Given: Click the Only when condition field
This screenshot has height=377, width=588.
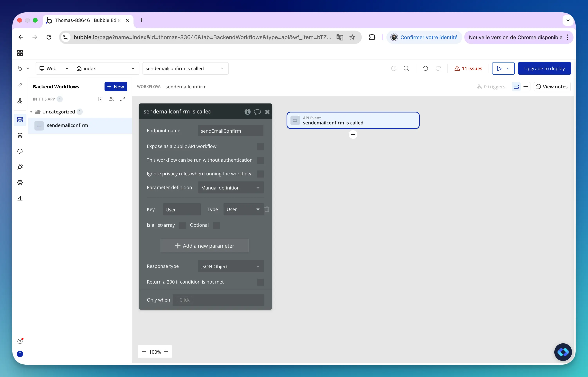Looking at the screenshot, I should tap(218, 300).
